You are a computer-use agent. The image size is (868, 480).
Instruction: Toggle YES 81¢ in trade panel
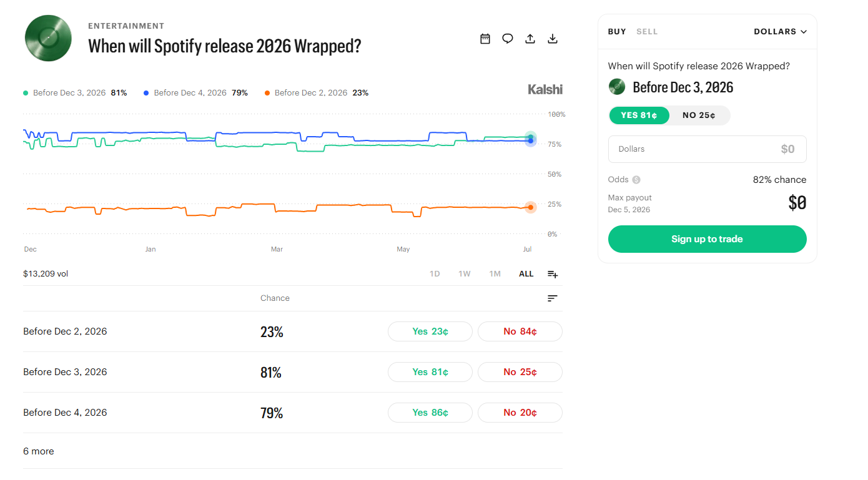click(639, 115)
